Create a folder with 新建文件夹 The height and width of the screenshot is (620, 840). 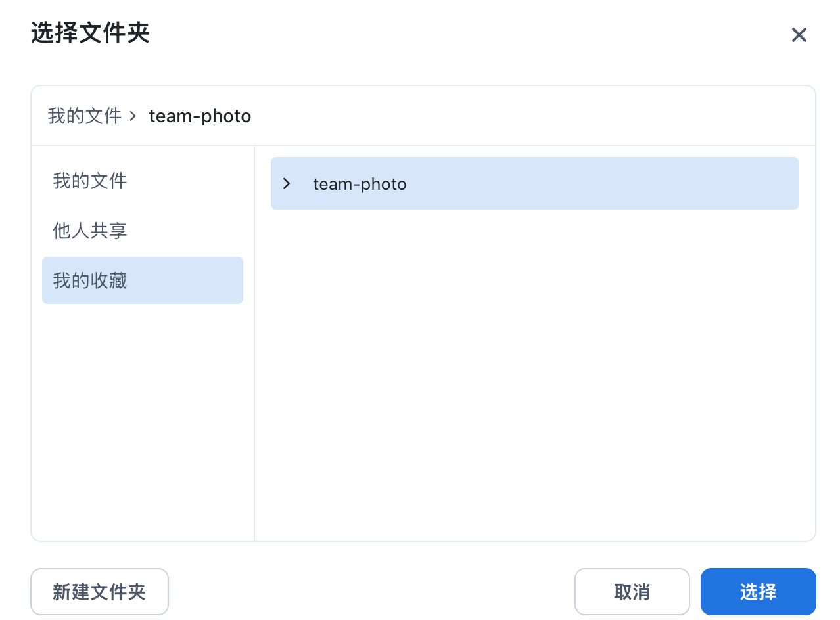tap(99, 592)
